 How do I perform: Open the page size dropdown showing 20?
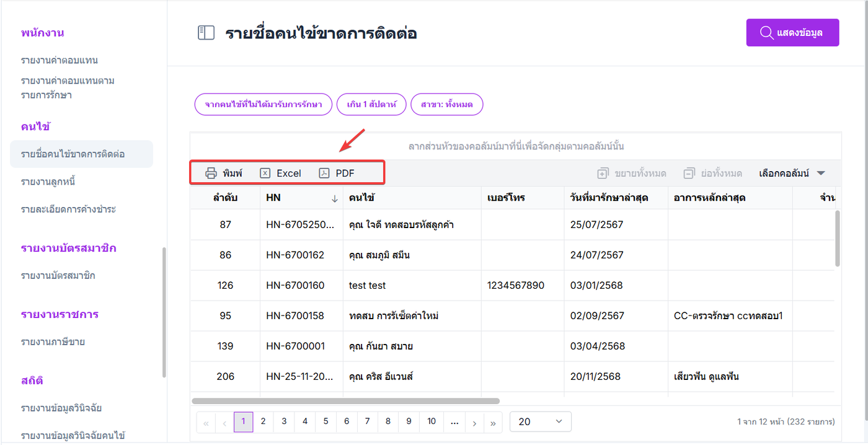coord(540,421)
